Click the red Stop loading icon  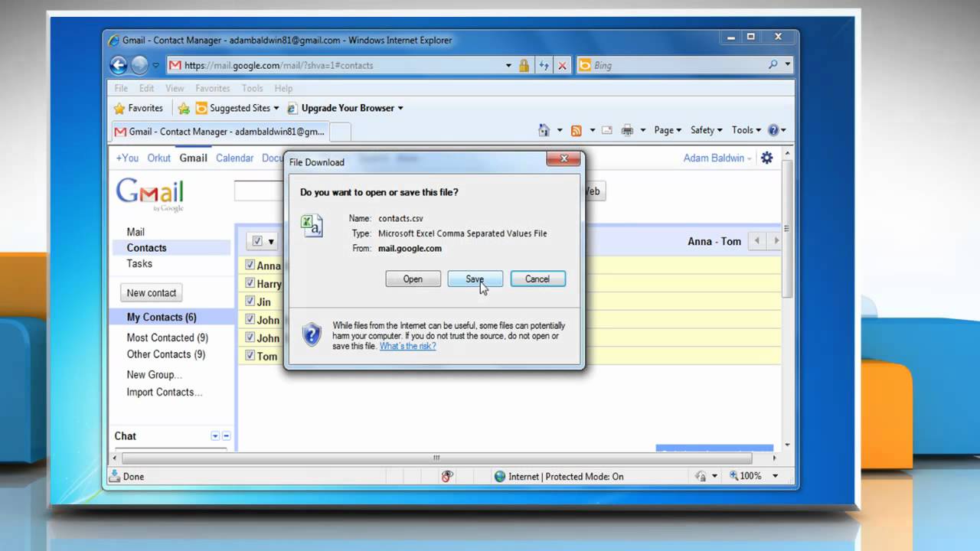tap(562, 66)
